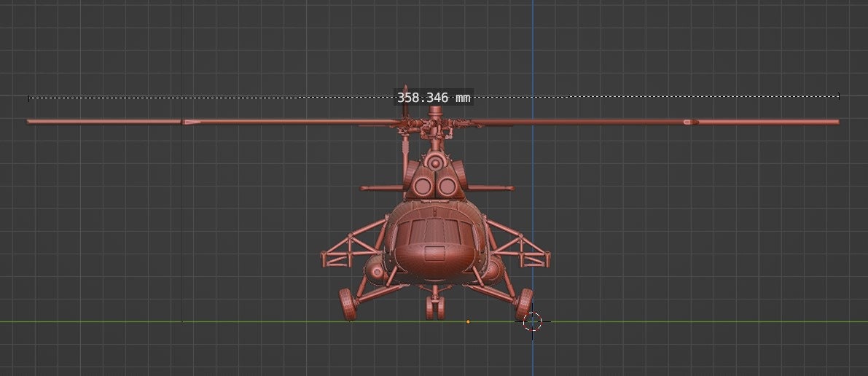868x376 pixels.
Task: Click the tip of the left rotor blade
Action: pyautogui.click(x=31, y=122)
